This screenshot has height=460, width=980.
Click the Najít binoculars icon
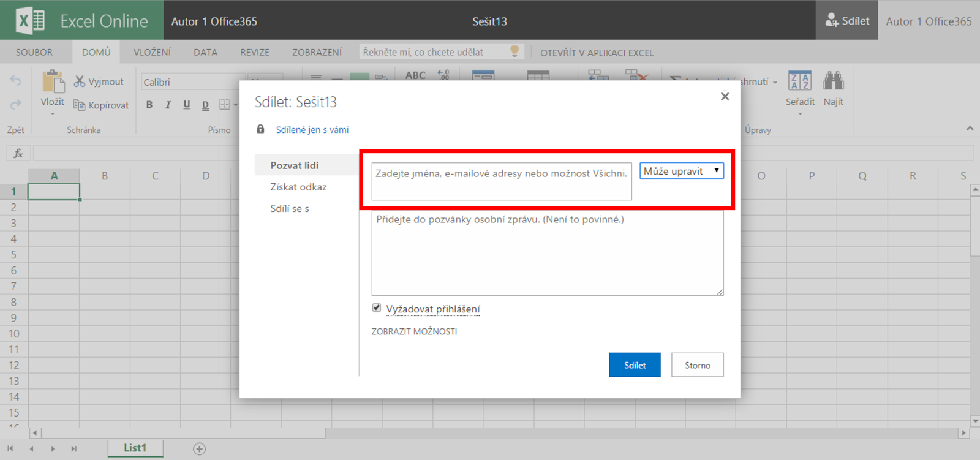834,81
